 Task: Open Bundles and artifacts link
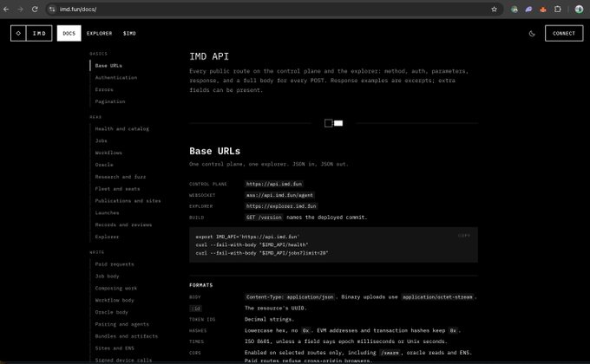127,336
